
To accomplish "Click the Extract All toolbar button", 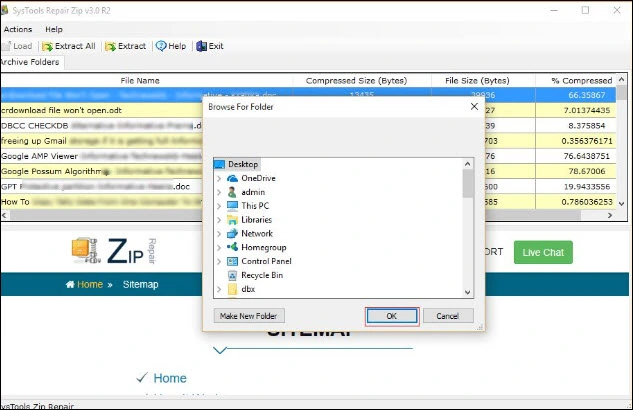I will pyautogui.click(x=69, y=46).
